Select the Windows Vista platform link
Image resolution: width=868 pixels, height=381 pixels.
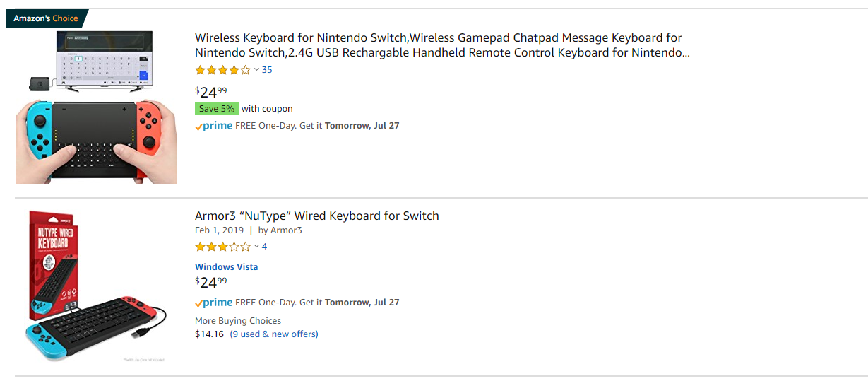click(x=227, y=266)
